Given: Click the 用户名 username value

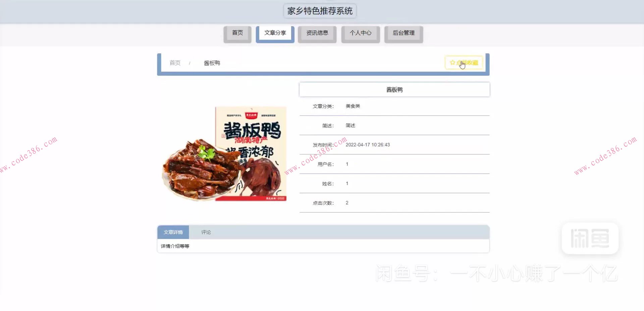Looking at the screenshot, I should click(x=347, y=164).
